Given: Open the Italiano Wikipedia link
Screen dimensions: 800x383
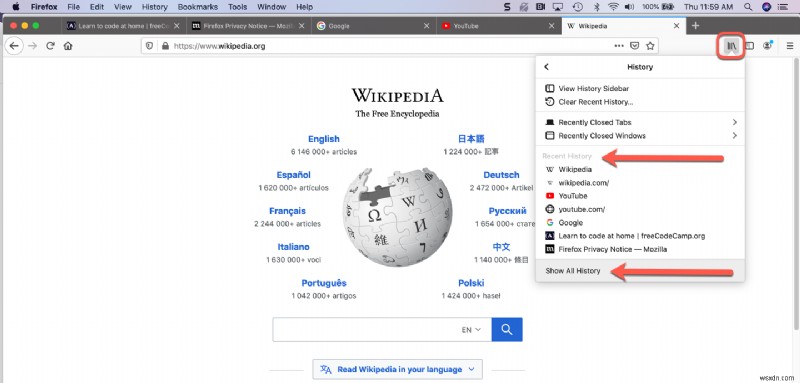Looking at the screenshot, I should tap(293, 247).
